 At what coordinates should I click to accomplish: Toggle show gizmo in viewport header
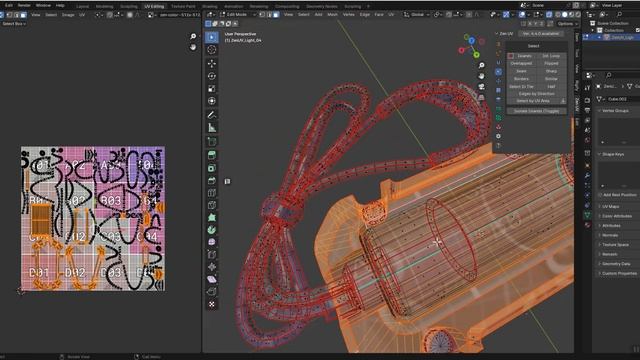point(506,15)
